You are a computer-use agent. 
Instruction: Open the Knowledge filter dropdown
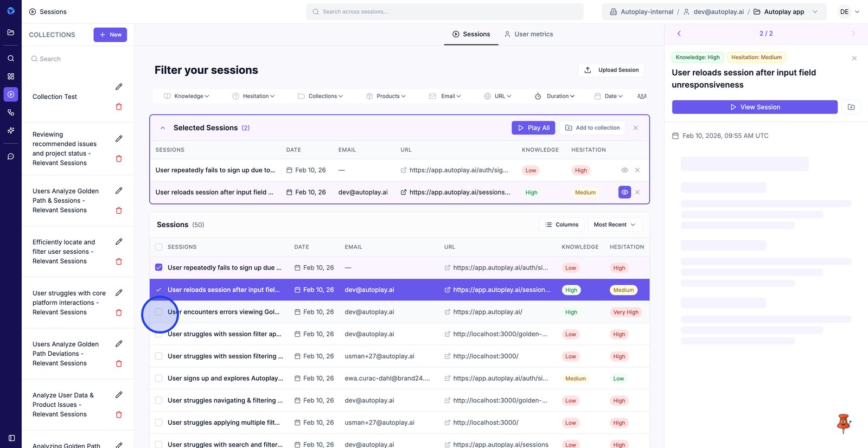pyautogui.click(x=187, y=96)
